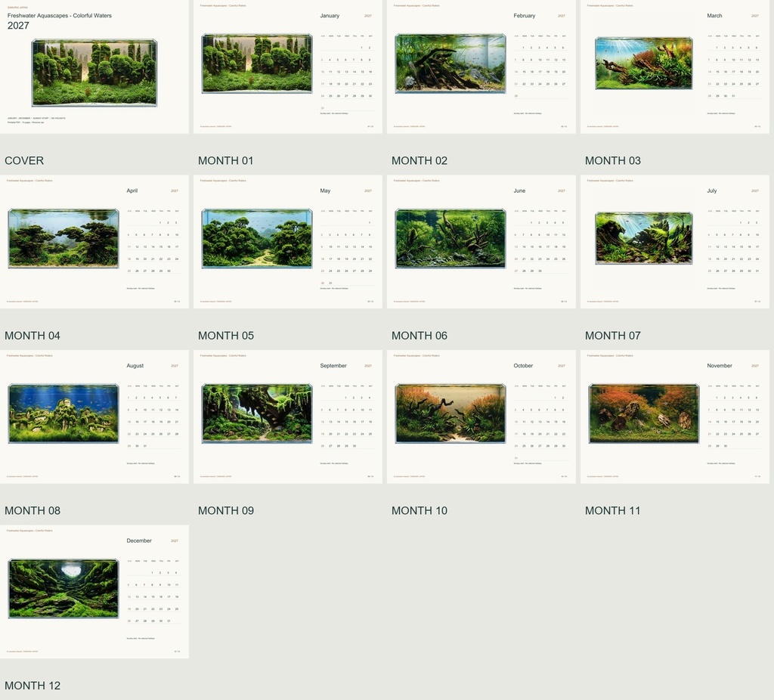Click the 'MONTH 02' label
This screenshot has width=774, height=700.
pos(419,160)
